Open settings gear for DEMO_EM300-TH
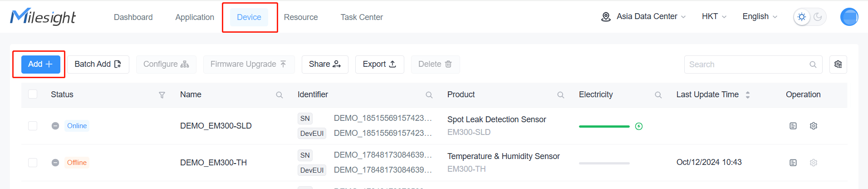 (x=814, y=163)
